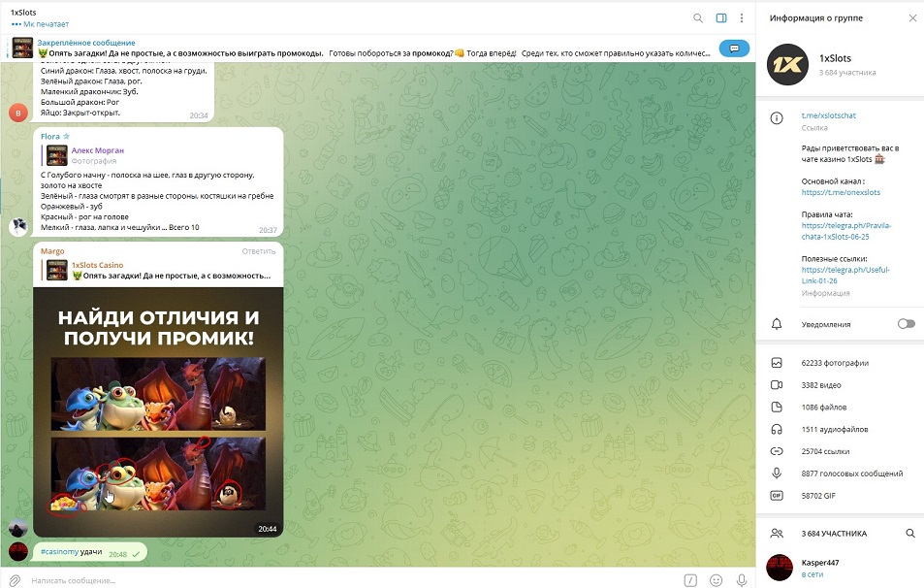924x588 pixels.
Task: Open the quoted 1xSlots Casino reply in Margo's message
Action: pos(158,270)
